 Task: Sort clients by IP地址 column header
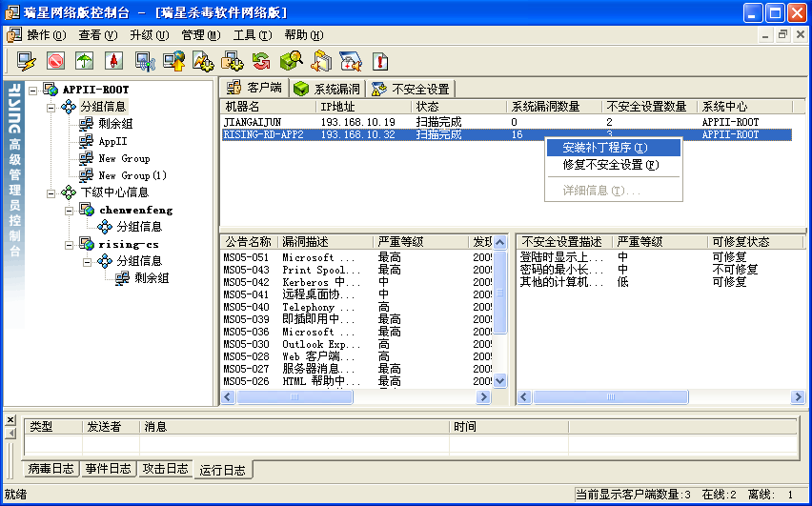[363, 107]
